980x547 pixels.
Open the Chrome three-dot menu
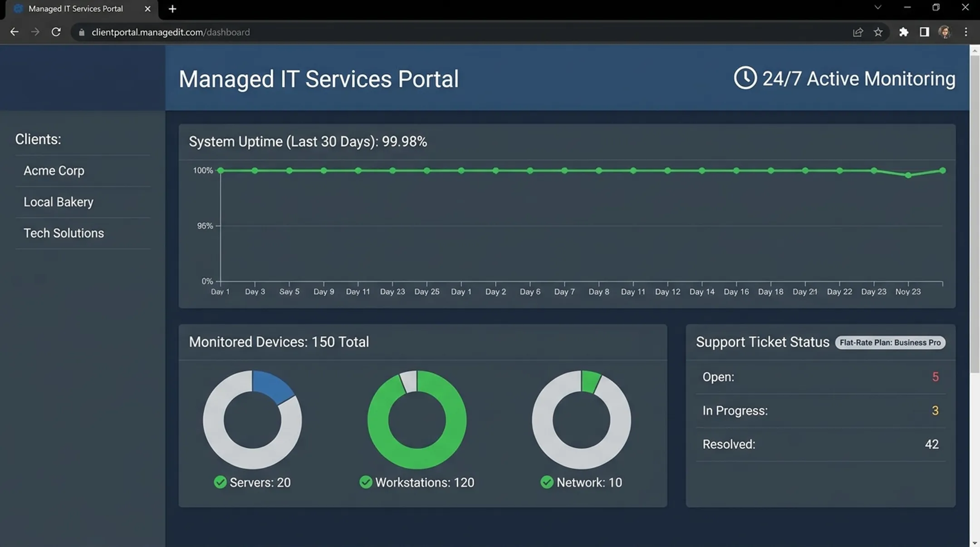tap(966, 32)
